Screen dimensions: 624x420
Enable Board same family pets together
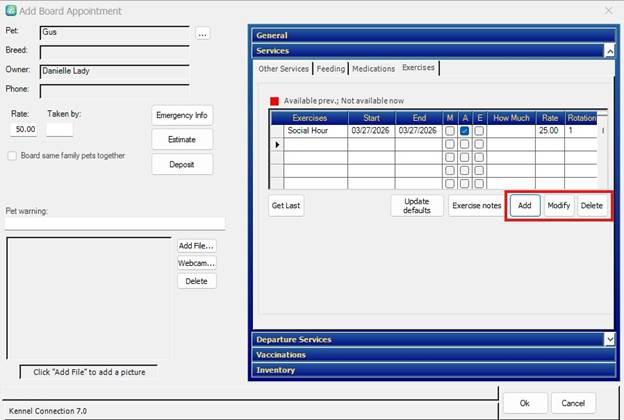[12, 156]
